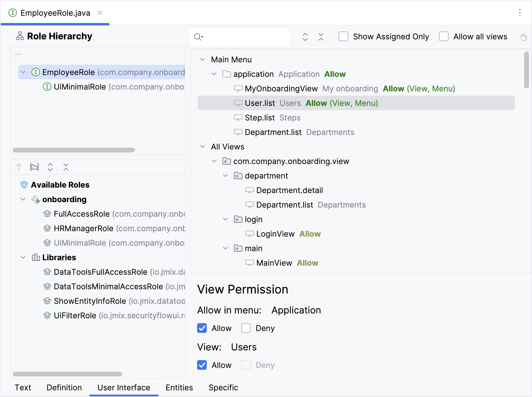The width and height of the screenshot is (532, 397).
Task: Collapse the Libraries group in Available Roles
Action: [x=23, y=257]
